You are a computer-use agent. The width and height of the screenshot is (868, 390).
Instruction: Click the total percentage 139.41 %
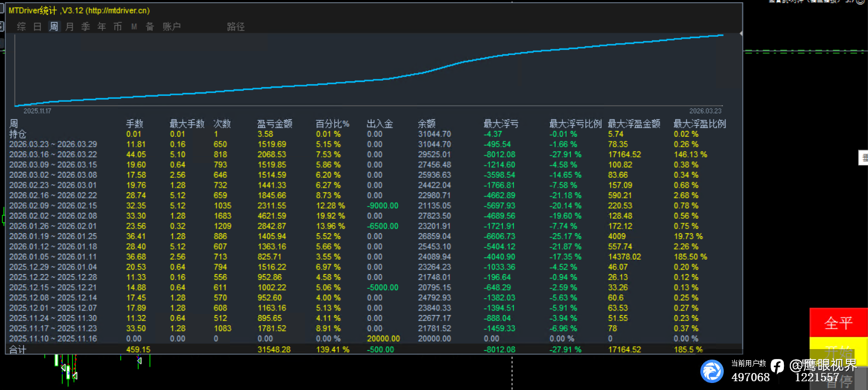click(332, 350)
